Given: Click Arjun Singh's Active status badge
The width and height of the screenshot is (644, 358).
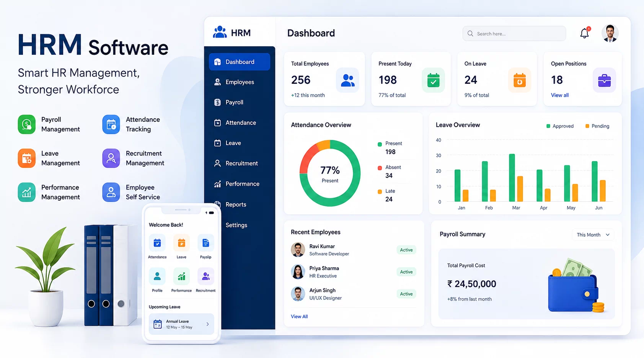Looking at the screenshot, I should 406,294.
